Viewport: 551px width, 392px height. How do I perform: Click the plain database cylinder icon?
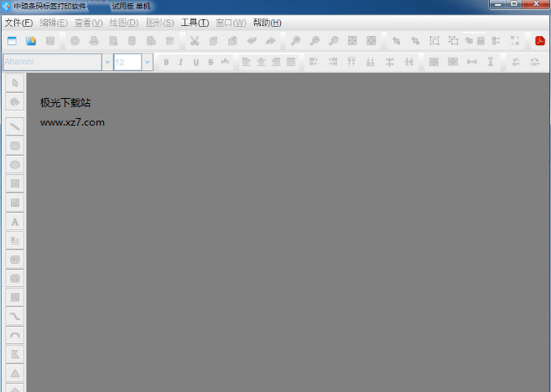(x=132, y=41)
